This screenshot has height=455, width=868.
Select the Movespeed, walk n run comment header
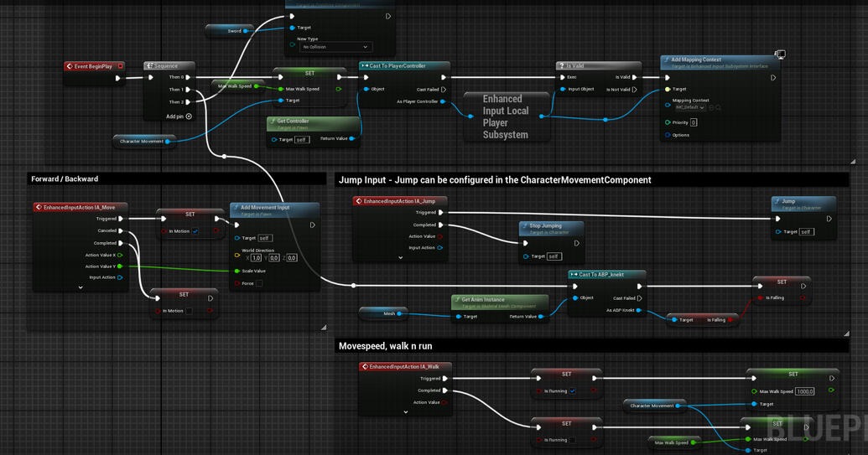(x=386, y=346)
